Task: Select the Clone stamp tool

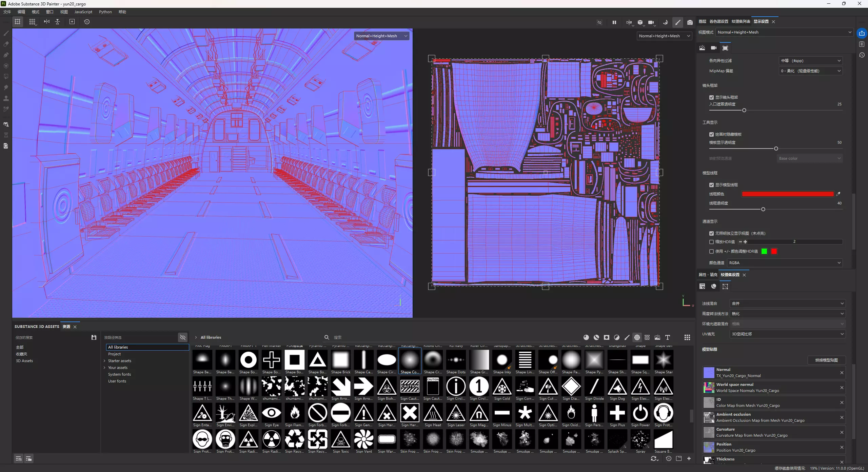Action: [6, 98]
